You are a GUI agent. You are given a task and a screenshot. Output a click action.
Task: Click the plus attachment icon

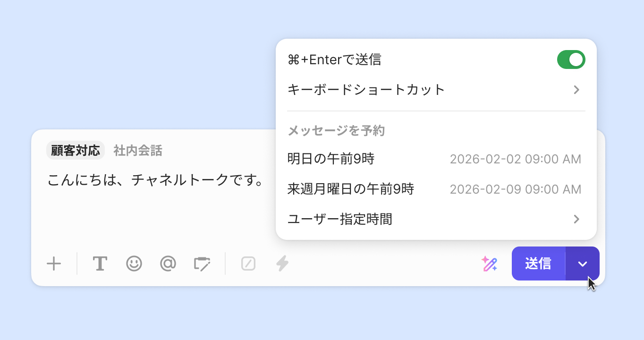(x=54, y=263)
